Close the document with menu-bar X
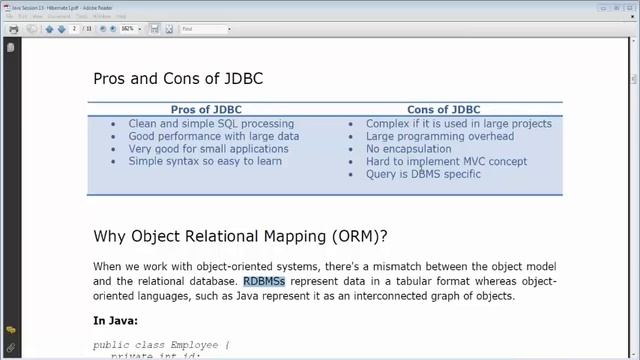The height and width of the screenshot is (360, 640). pyautogui.click(x=633, y=17)
